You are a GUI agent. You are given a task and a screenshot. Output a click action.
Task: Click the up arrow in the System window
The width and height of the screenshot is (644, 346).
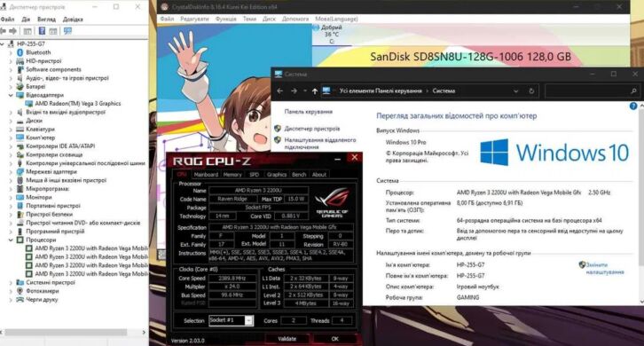tap(315, 90)
